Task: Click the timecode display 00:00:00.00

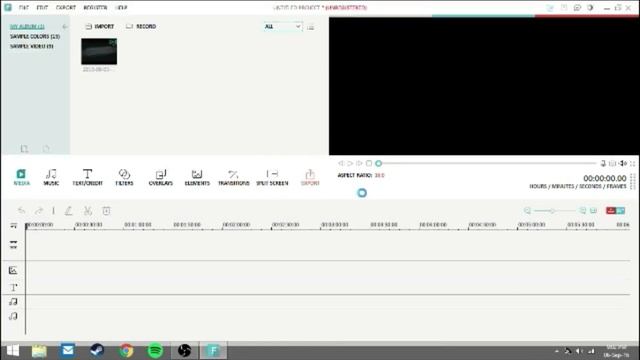Action: pos(604,178)
